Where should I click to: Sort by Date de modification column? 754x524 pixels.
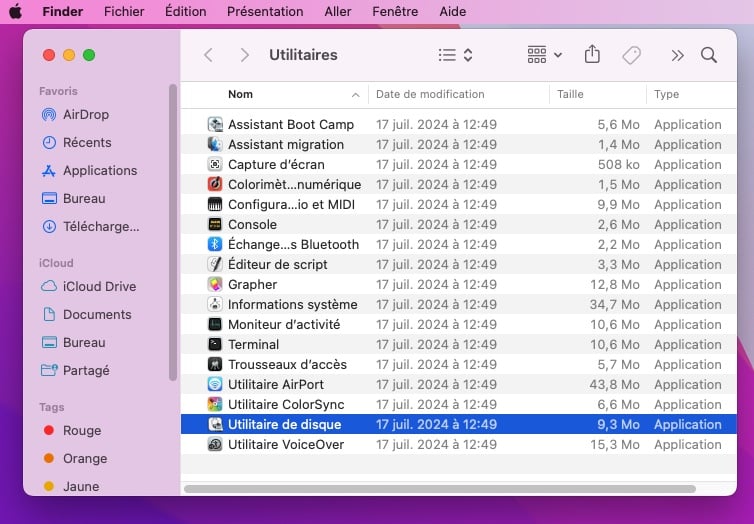click(x=430, y=94)
